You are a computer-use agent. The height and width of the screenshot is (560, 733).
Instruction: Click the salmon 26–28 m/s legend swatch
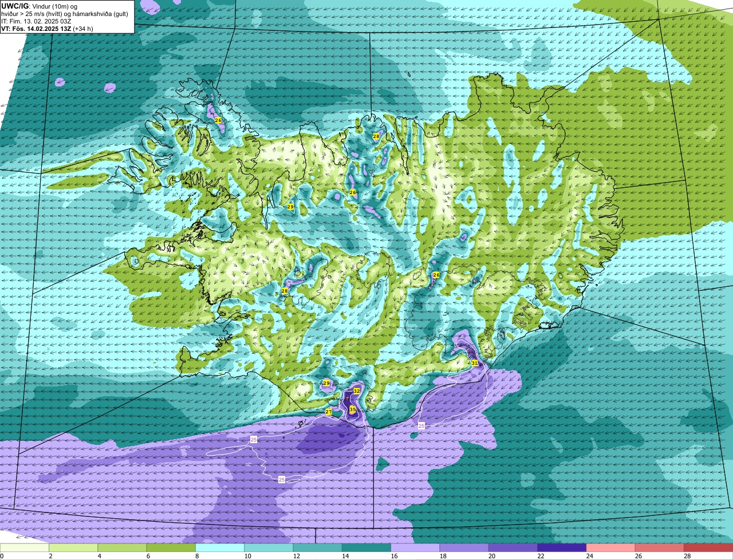(x=660, y=548)
